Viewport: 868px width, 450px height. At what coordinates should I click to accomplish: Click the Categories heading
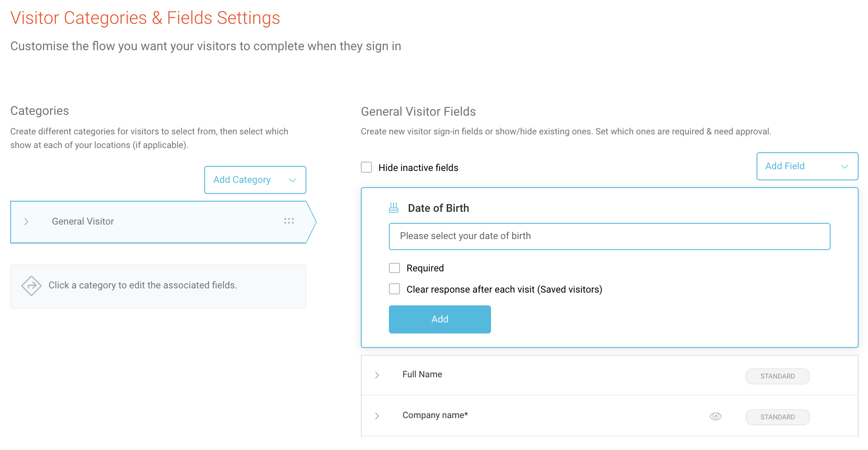tap(40, 111)
